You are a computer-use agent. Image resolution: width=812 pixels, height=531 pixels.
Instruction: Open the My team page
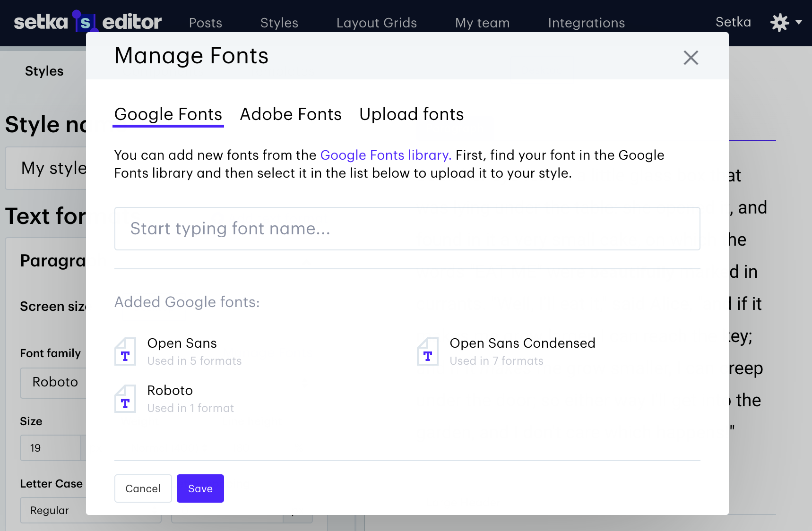coord(482,23)
